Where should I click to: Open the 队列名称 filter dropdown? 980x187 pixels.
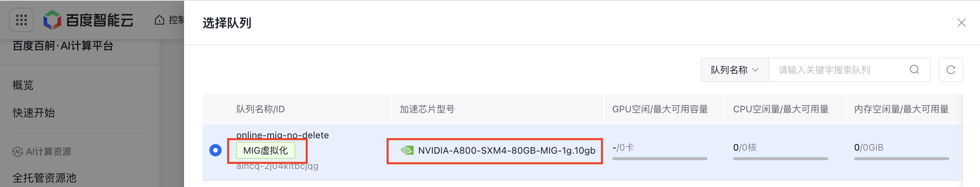coord(735,70)
